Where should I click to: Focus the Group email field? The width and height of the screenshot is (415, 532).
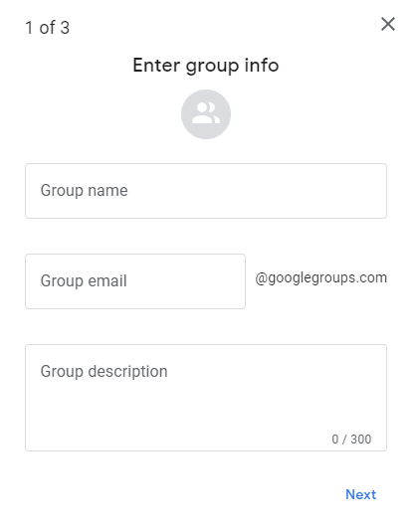tap(135, 281)
